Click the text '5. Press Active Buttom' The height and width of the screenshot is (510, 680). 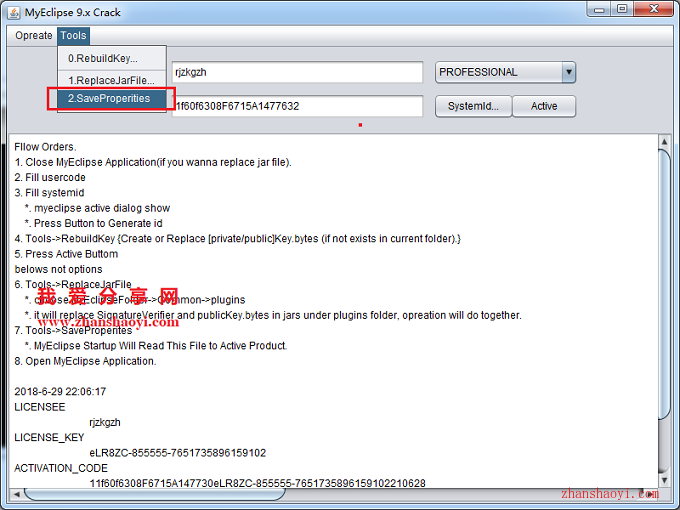[x=66, y=254]
